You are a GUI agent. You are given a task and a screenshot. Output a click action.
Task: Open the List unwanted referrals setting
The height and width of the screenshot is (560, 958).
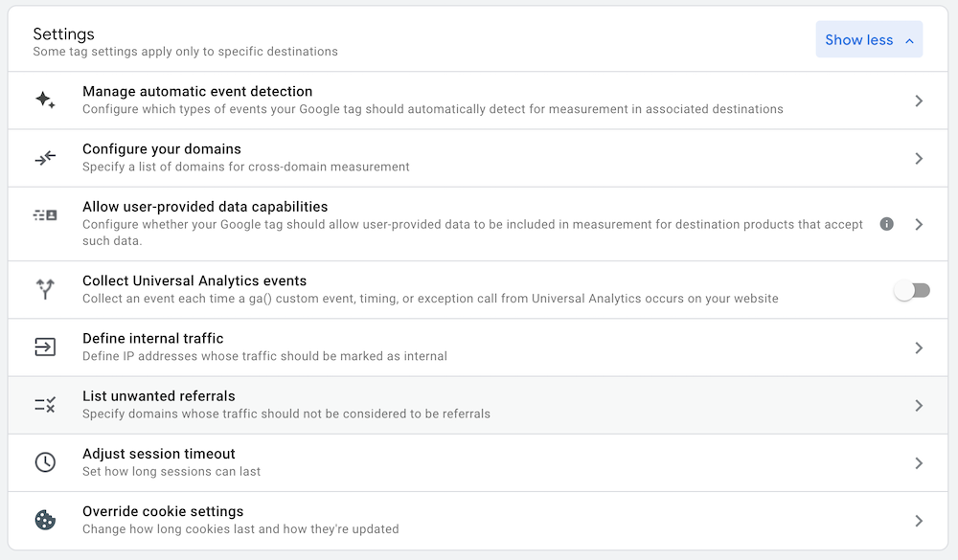point(158,396)
